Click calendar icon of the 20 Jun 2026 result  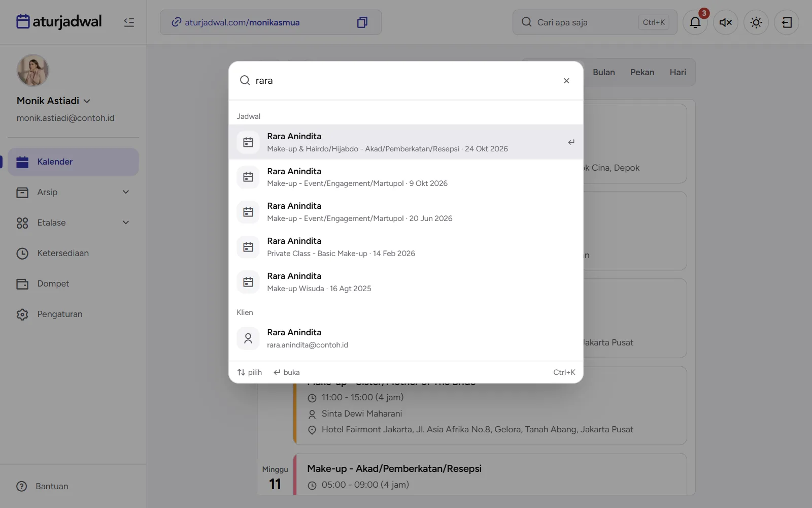pyautogui.click(x=248, y=212)
